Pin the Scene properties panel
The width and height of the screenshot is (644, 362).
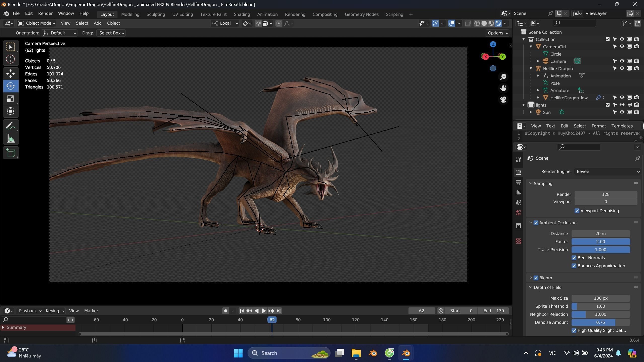pyautogui.click(x=637, y=158)
